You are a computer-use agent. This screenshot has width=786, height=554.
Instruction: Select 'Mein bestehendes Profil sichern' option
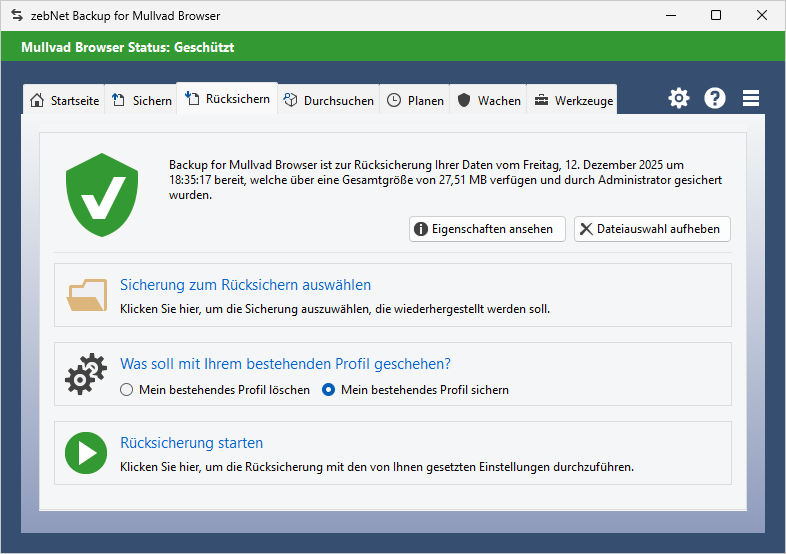pyautogui.click(x=328, y=390)
